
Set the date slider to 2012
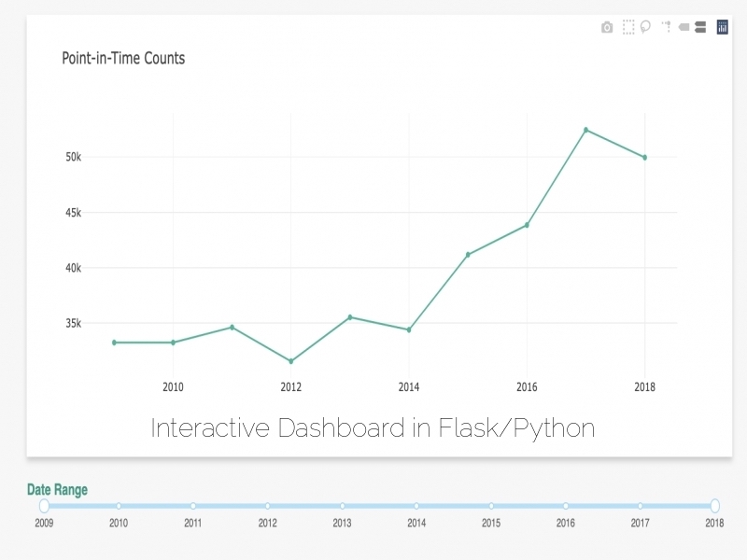(267, 506)
